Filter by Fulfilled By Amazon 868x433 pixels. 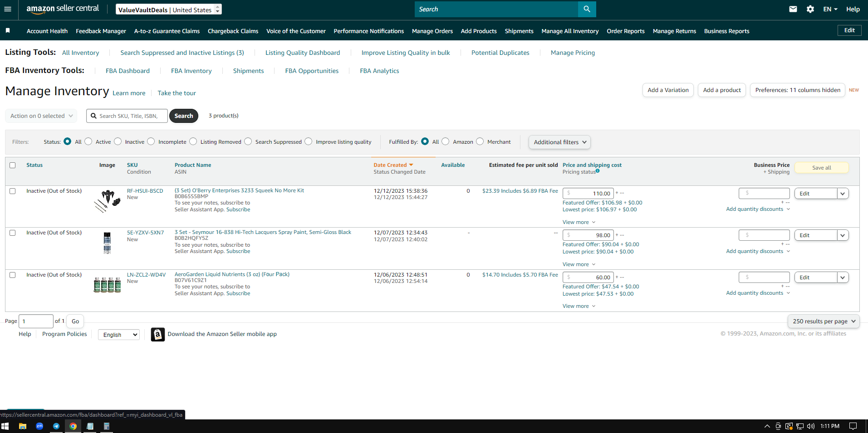pyautogui.click(x=446, y=141)
